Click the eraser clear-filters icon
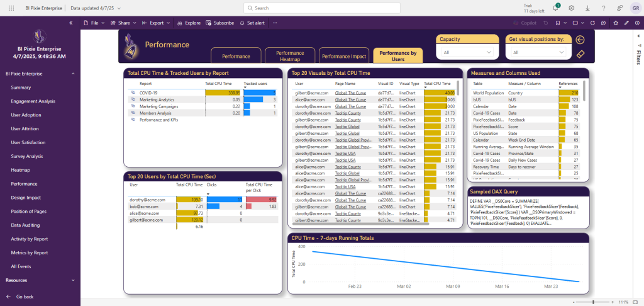644x306 pixels. pyautogui.click(x=580, y=55)
